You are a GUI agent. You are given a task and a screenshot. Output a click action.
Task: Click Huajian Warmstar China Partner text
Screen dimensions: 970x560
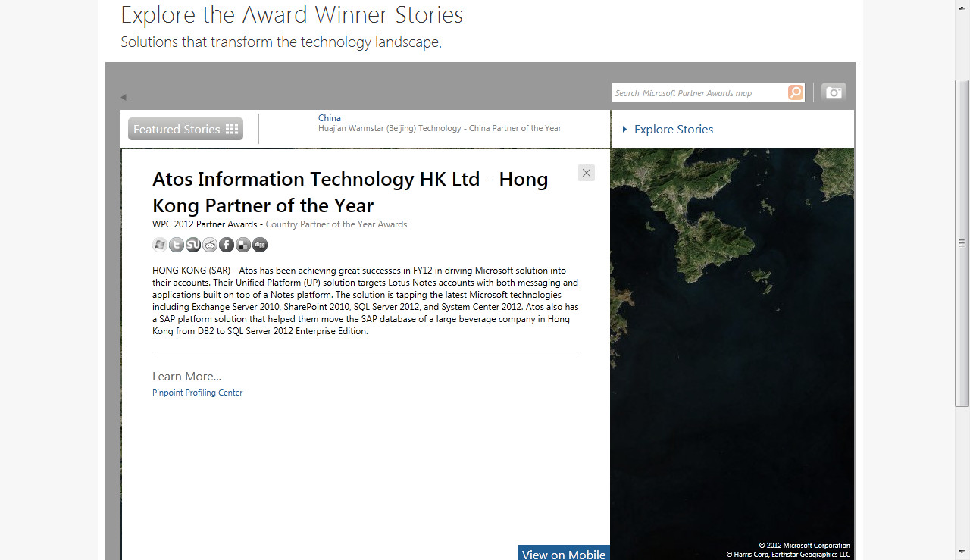click(440, 129)
